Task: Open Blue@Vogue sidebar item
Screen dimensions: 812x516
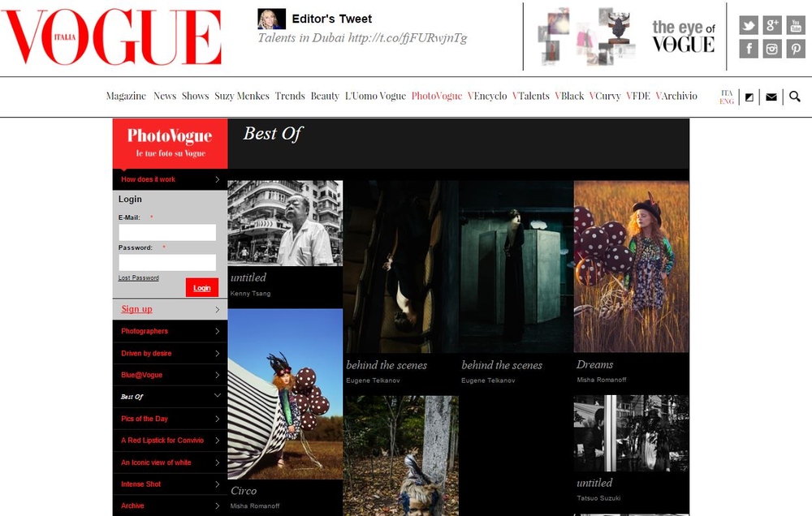Action: (x=170, y=375)
